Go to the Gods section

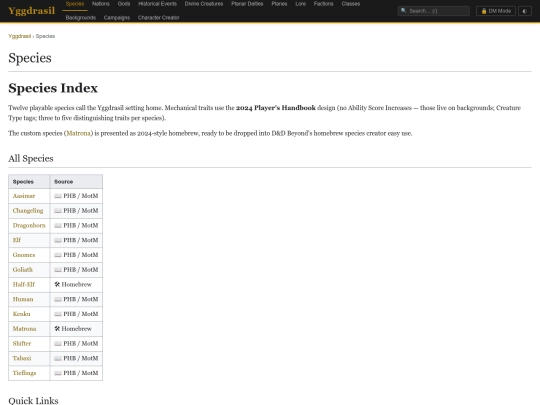(x=124, y=4)
